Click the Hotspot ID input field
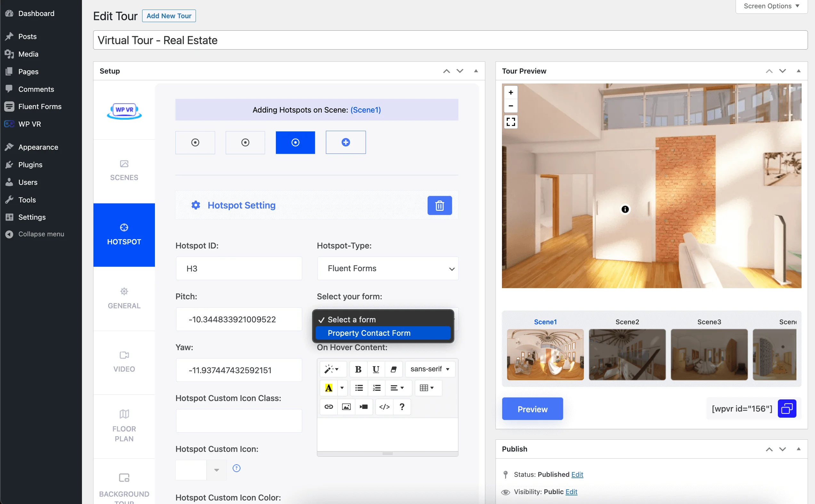The image size is (815, 504). (x=238, y=268)
